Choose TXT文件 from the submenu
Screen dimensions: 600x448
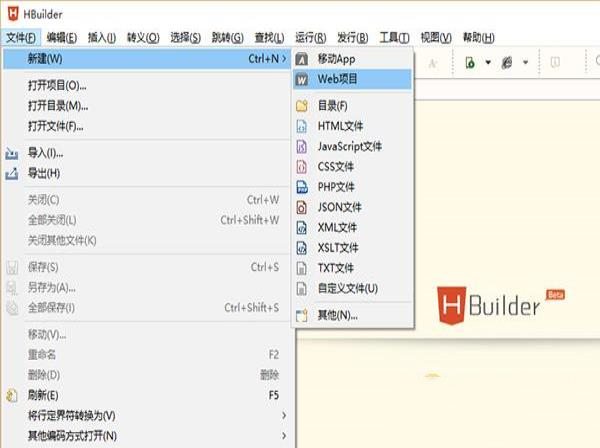335,268
